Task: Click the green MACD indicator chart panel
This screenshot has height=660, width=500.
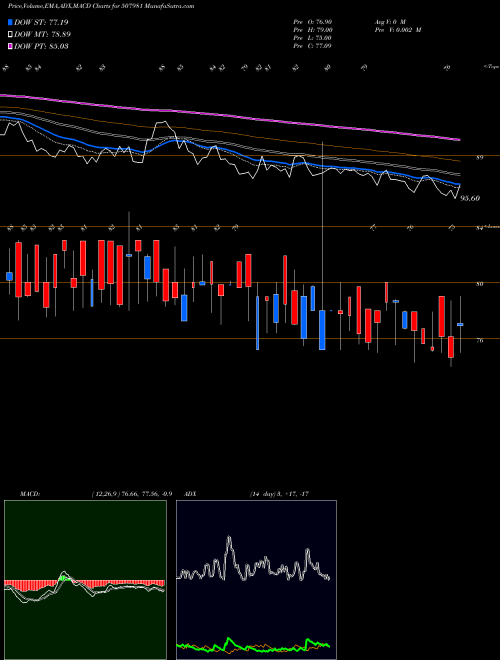Action: click(85, 580)
